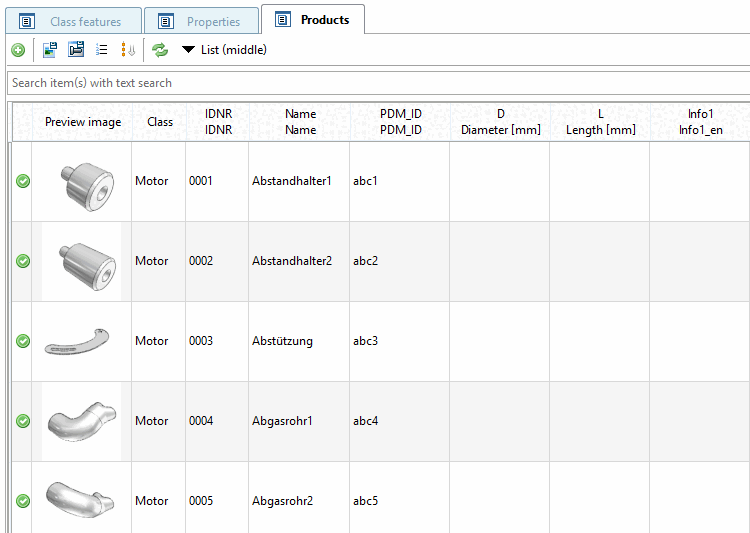Click the green status check for Abgasrohr1

23,421
